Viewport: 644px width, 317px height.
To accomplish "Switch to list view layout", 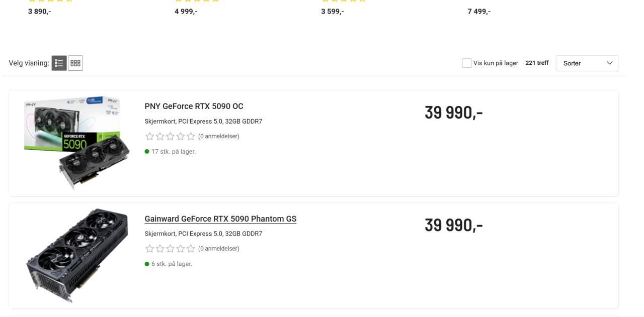I will (x=59, y=63).
